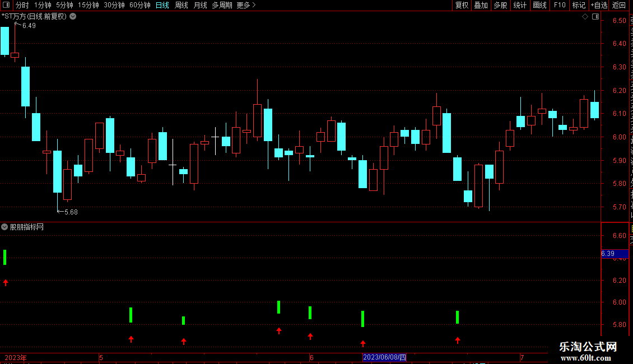Select the 1分钟 period

(x=43, y=5)
